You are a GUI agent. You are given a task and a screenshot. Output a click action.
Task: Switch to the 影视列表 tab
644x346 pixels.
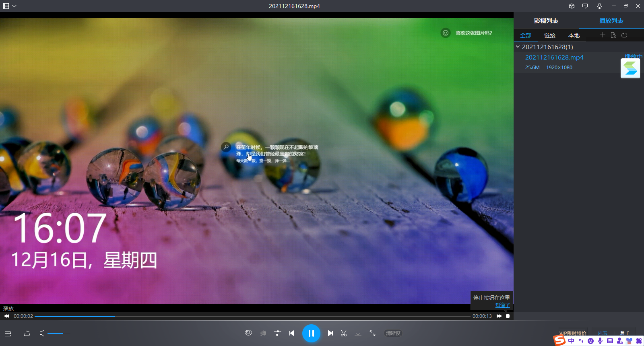546,21
